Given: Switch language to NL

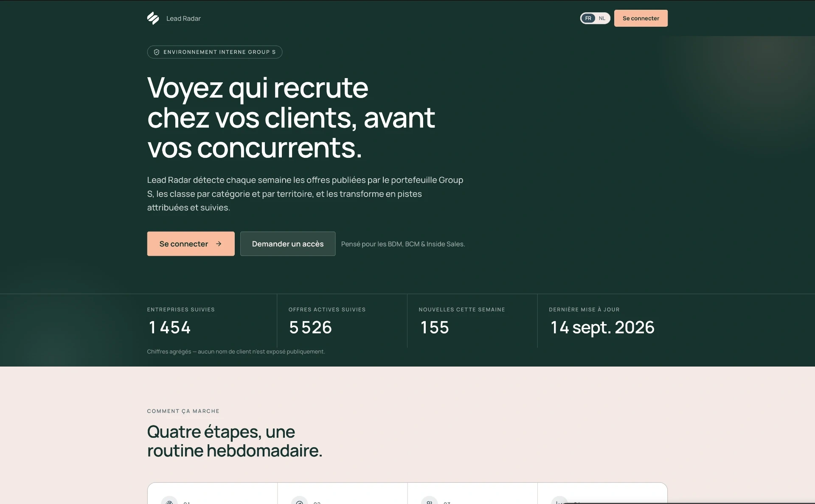Looking at the screenshot, I should tap(602, 18).
